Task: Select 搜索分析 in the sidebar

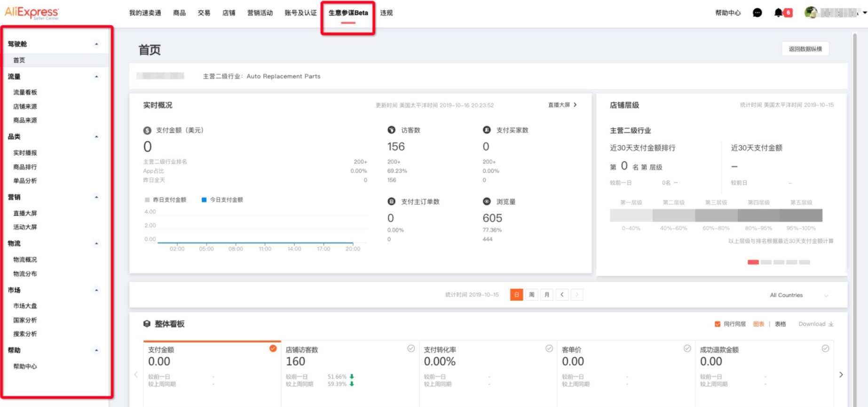Action: (x=25, y=334)
